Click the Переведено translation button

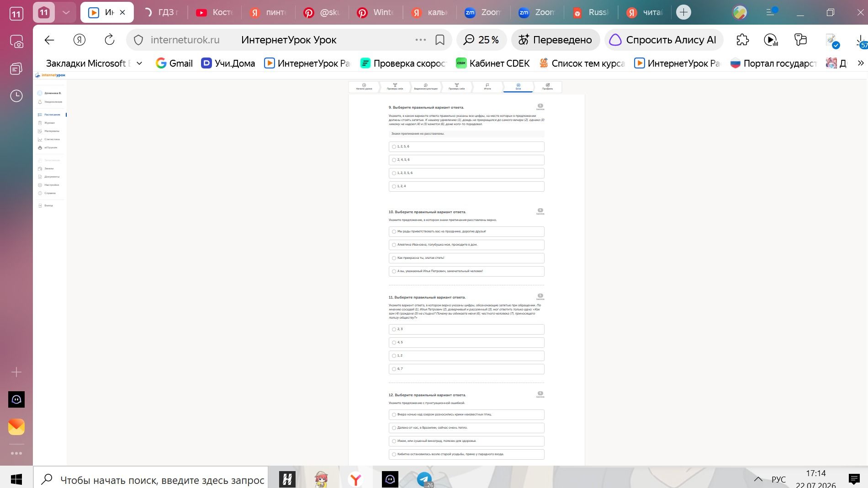(x=556, y=40)
